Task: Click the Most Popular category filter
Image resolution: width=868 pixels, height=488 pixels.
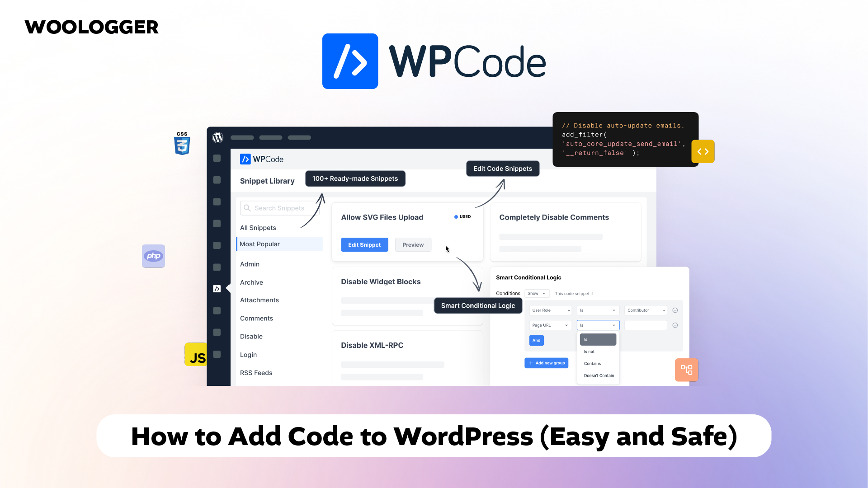Action: point(259,244)
